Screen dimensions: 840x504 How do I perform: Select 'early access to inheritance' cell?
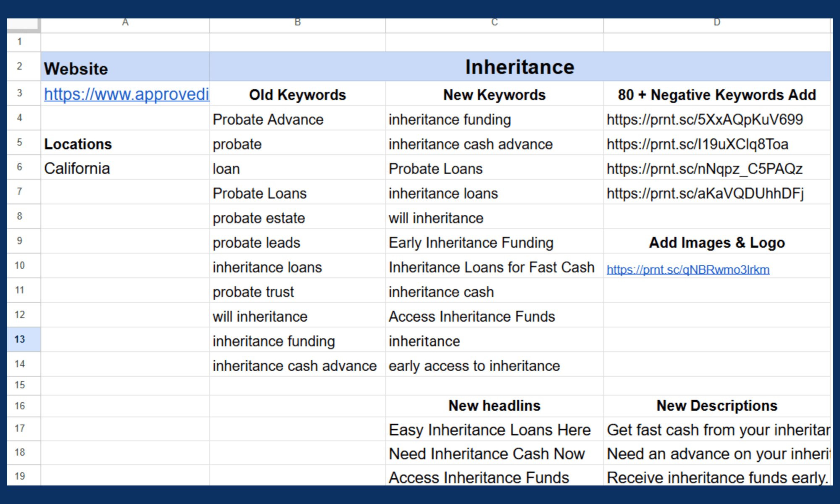pyautogui.click(x=494, y=365)
